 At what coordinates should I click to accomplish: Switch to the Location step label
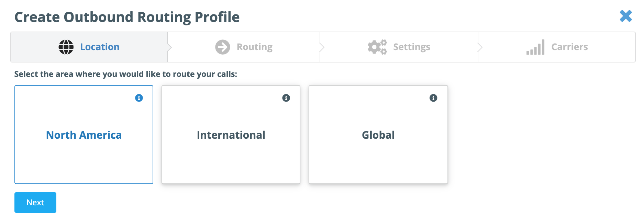[100, 47]
